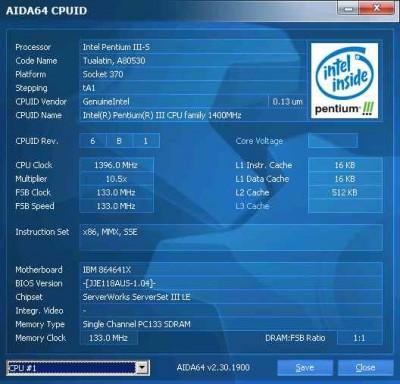Select the L2 Cache 512 KB value
Image resolution: width=400 pixels, height=384 pixels.
click(x=345, y=192)
